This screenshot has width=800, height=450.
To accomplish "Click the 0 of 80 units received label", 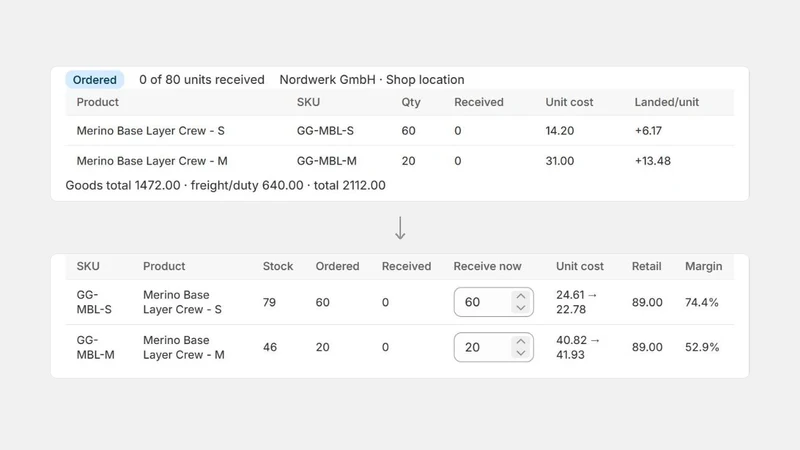I will point(202,80).
